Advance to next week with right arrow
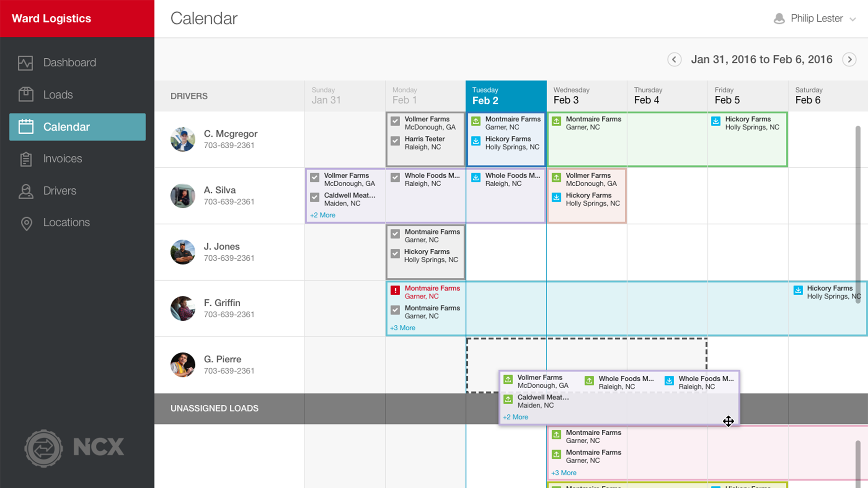Image resolution: width=868 pixels, height=488 pixels. tap(849, 60)
